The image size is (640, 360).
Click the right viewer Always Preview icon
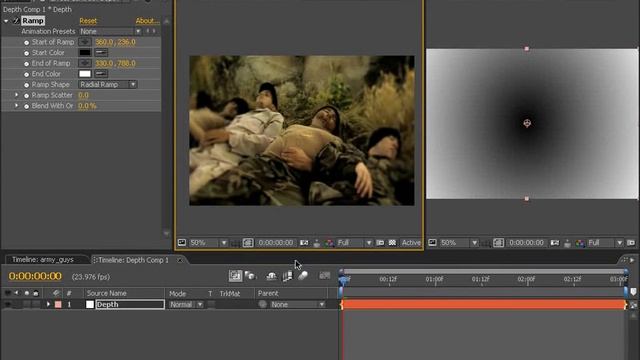(x=433, y=243)
